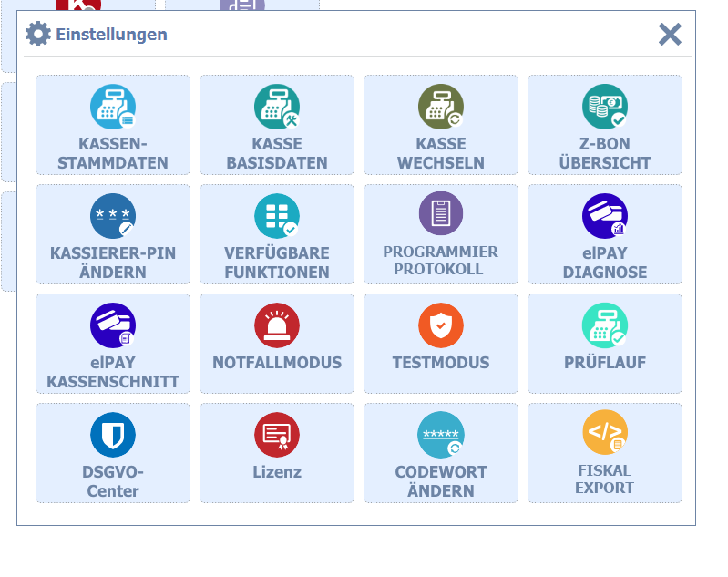Open Kasse Basisdaten icon
Viewport: 728px width, 577px height.
277,107
